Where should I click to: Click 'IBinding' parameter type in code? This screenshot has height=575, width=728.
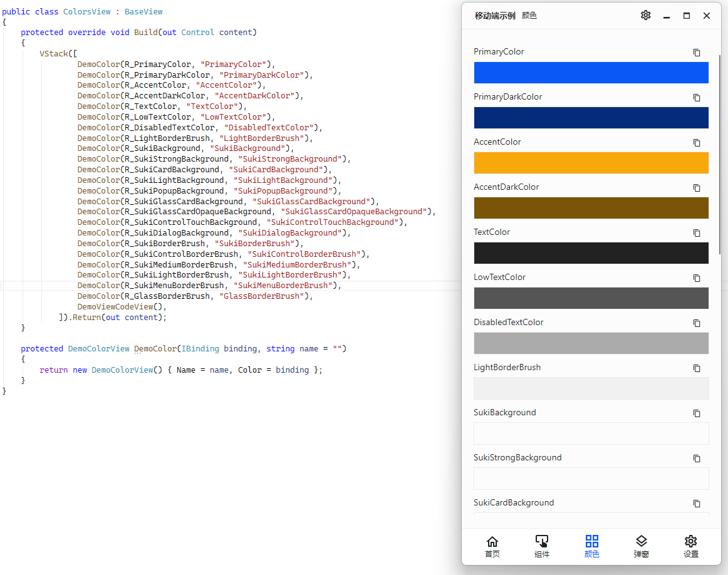(x=200, y=348)
